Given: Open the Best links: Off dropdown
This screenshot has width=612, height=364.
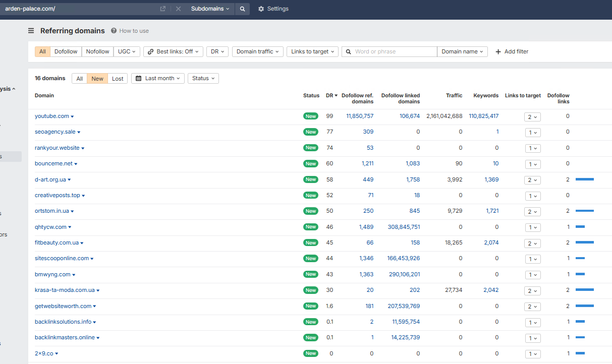Looking at the screenshot, I should click(x=175, y=51).
